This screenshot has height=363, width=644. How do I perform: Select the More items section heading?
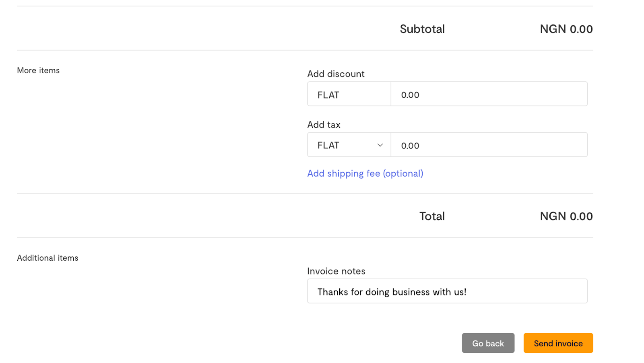38,70
